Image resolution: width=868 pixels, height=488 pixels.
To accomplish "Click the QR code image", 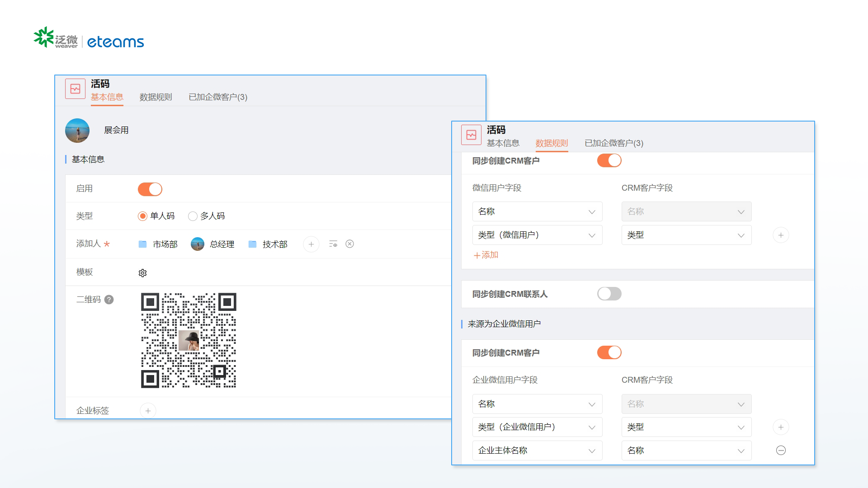I will coord(189,340).
